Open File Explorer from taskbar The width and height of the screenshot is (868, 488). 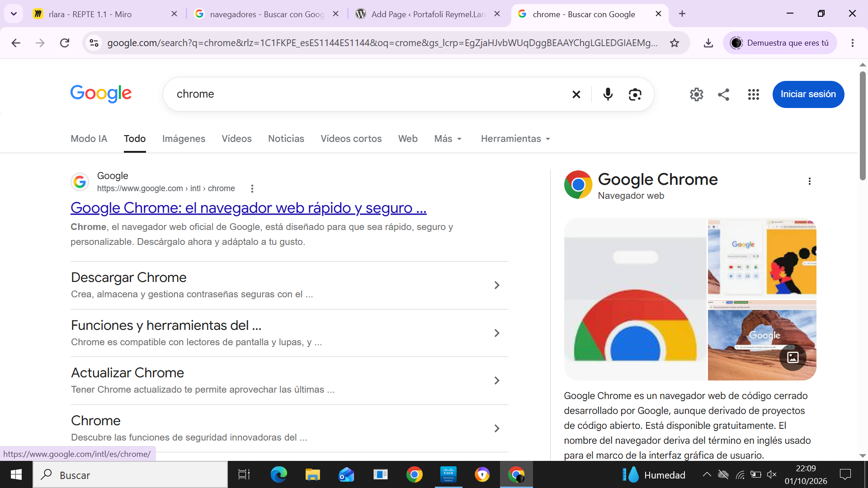point(312,475)
